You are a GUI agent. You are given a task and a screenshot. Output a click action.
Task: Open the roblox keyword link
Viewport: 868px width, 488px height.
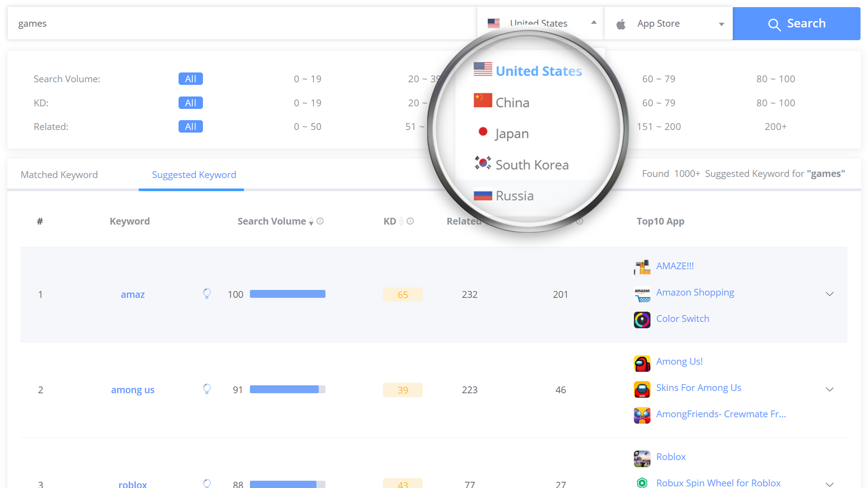[x=132, y=484]
